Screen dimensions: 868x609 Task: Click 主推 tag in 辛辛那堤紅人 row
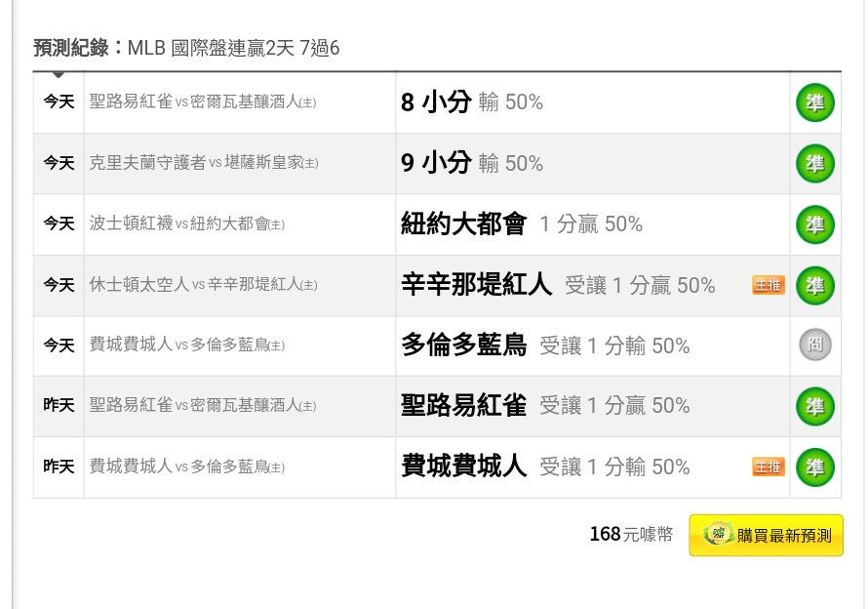click(x=769, y=285)
